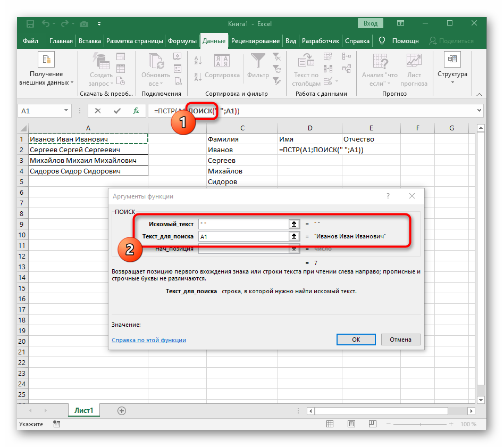The image size is (504, 447).
Task: Collapse dialog button beside Искомый_текст
Action: tap(294, 223)
